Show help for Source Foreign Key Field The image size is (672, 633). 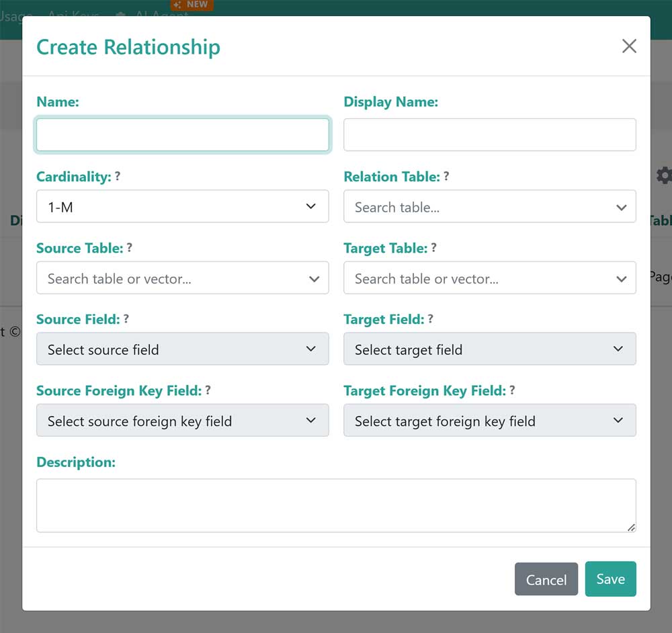pyautogui.click(x=208, y=390)
